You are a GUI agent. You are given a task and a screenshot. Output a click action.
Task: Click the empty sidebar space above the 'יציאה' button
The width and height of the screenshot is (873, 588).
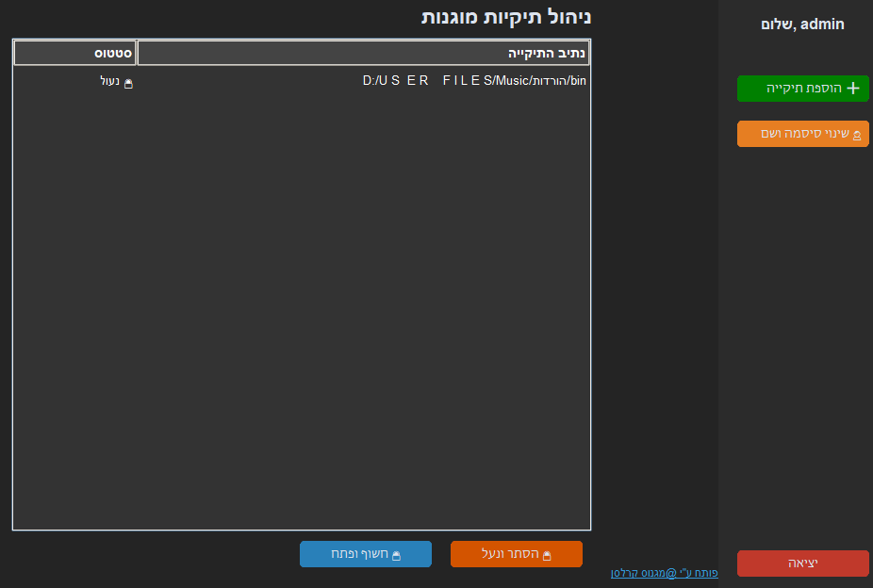802,358
